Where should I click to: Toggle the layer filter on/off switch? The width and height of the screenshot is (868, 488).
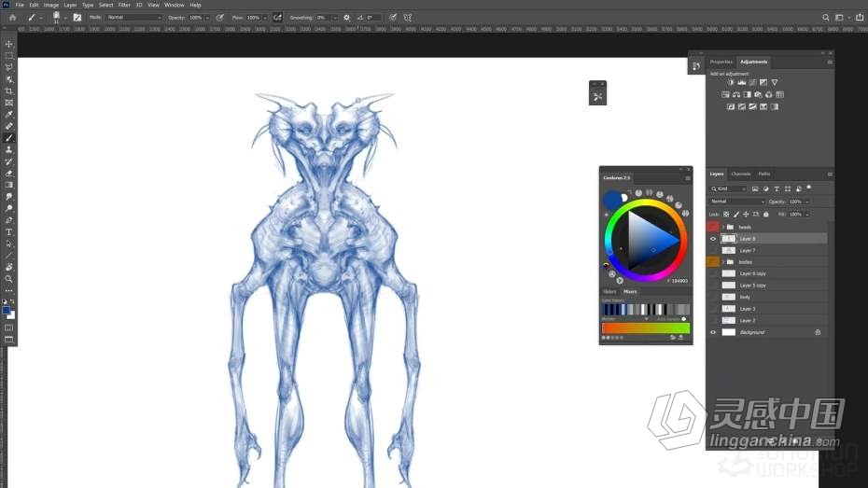[x=809, y=188]
